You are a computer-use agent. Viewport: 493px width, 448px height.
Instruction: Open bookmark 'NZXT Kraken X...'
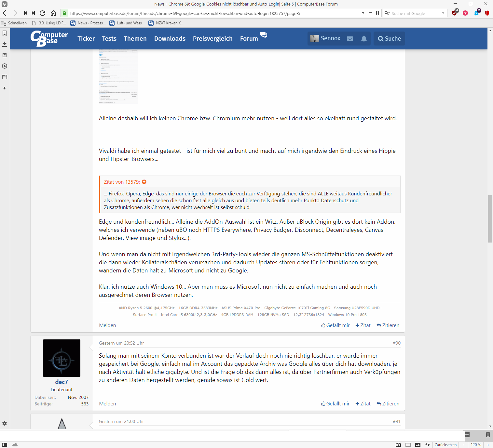coord(166,23)
